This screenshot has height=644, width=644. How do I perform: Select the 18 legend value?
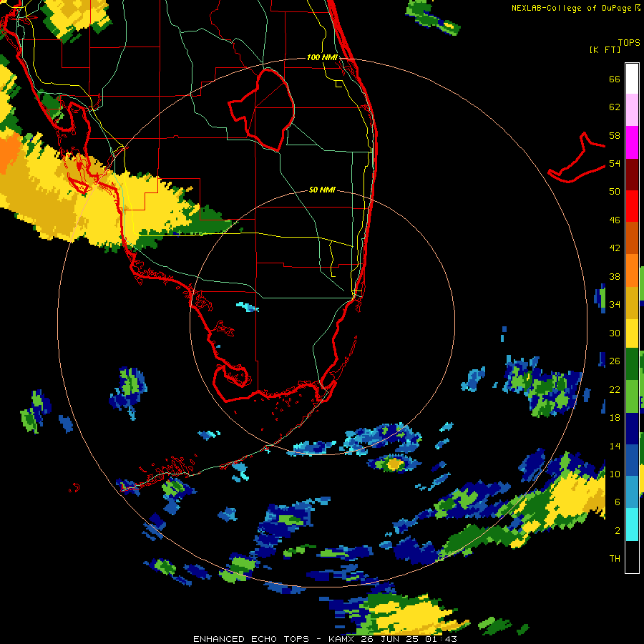click(615, 418)
